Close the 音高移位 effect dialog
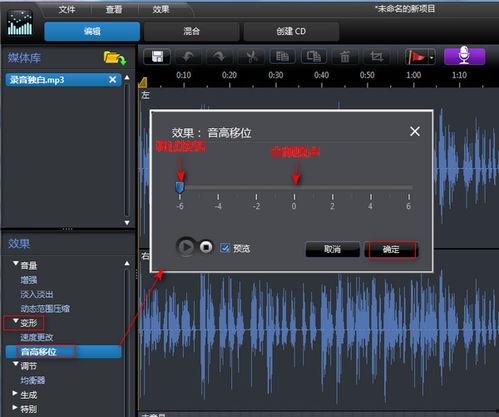The width and height of the screenshot is (499, 417). click(x=415, y=131)
